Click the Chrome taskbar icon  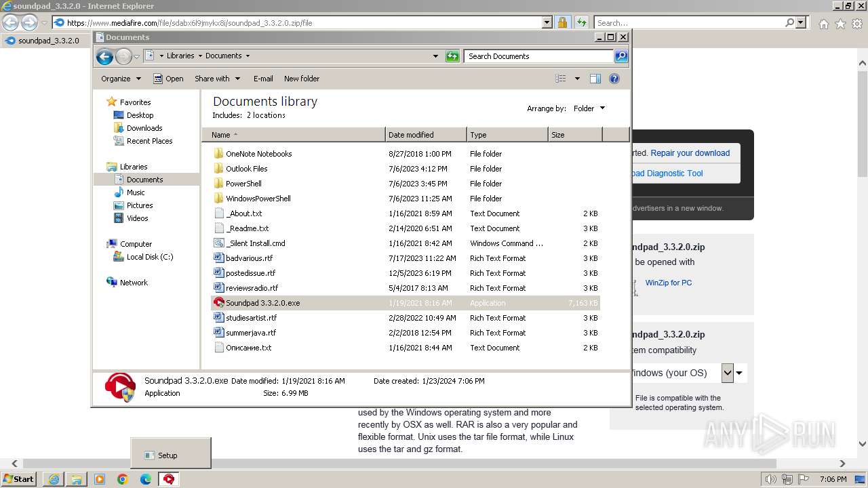[x=123, y=479]
